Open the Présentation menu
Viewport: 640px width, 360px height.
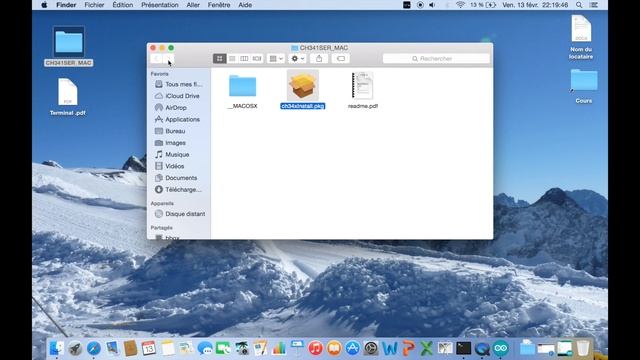160,5
